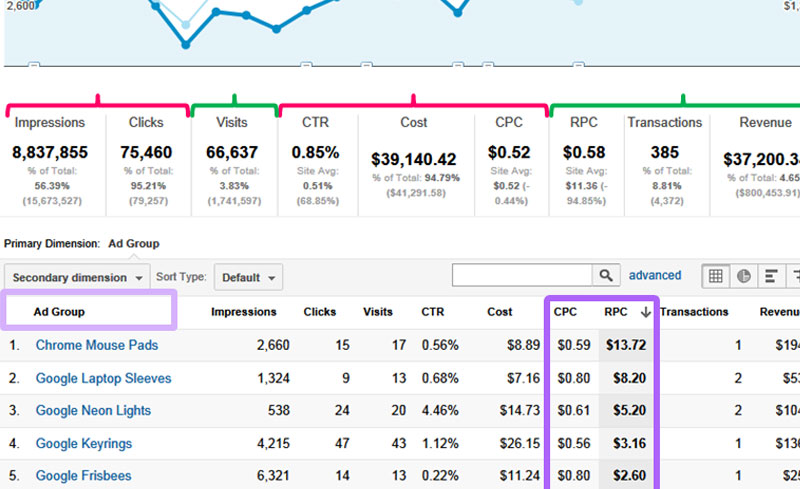800x489 pixels.
Task: Click the CPC cell $0.56
Action: point(574,444)
